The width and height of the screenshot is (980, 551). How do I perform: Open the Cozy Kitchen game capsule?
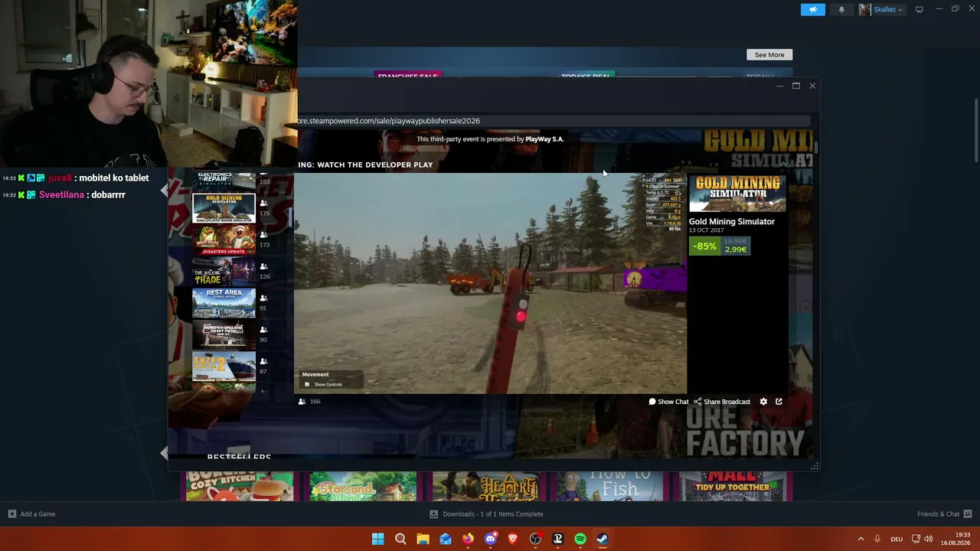click(x=240, y=487)
